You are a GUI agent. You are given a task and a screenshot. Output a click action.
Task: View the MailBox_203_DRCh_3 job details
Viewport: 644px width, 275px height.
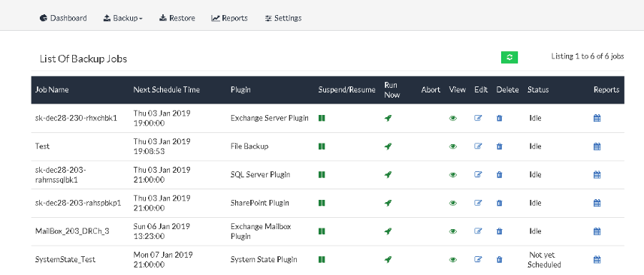pyautogui.click(x=453, y=231)
